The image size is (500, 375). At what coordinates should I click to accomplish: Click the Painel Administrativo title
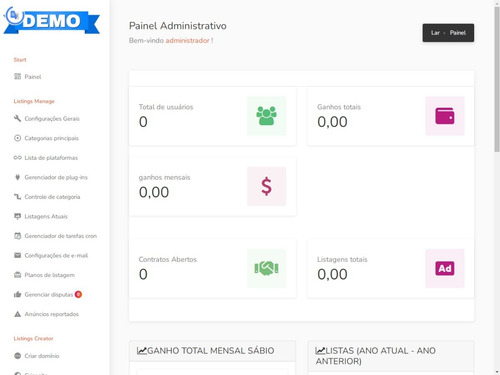click(x=178, y=26)
